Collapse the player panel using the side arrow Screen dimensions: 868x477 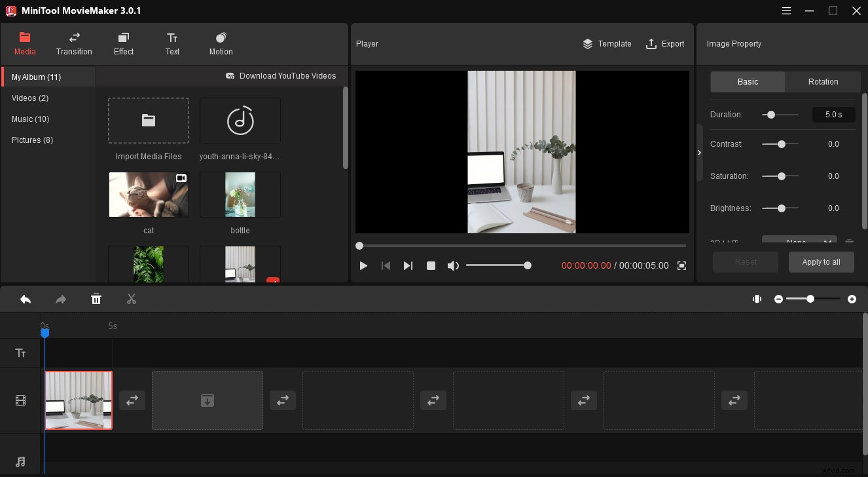click(699, 152)
